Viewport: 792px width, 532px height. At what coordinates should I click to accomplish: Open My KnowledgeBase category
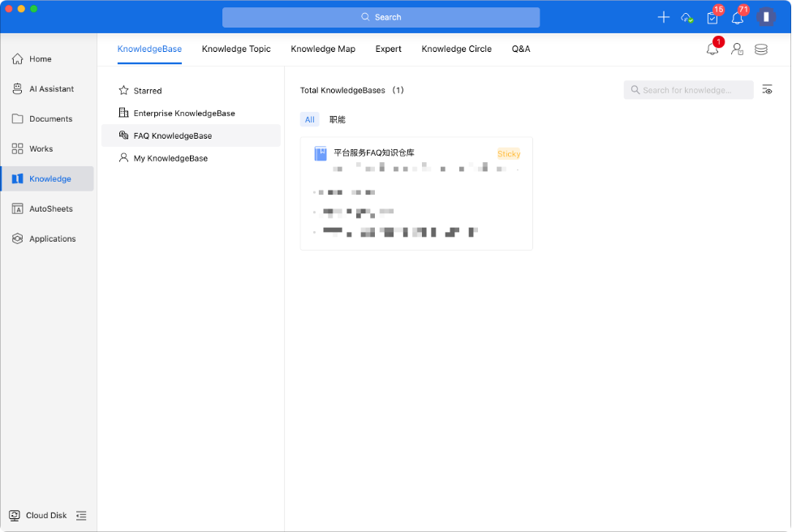click(x=170, y=158)
